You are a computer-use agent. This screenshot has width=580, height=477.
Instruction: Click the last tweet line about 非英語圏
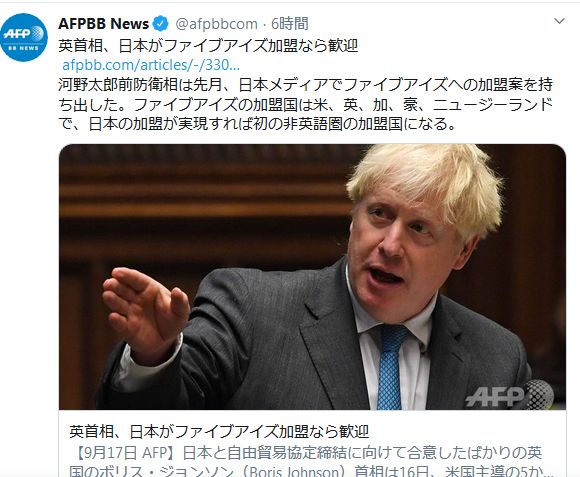coord(257,124)
